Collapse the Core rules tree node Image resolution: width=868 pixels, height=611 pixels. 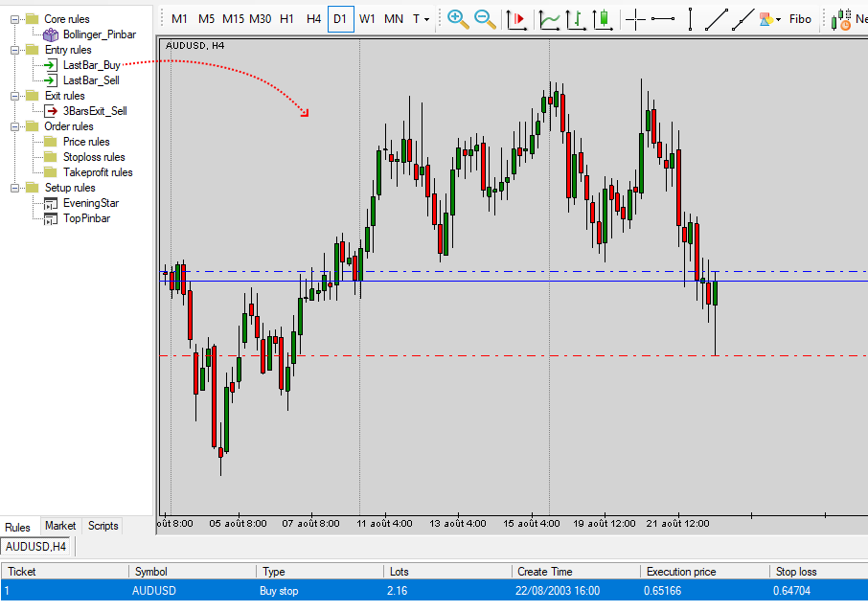(x=15, y=19)
